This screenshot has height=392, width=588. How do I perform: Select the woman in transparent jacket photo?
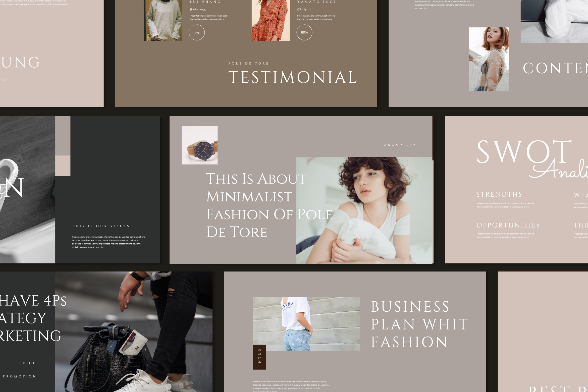(489, 59)
